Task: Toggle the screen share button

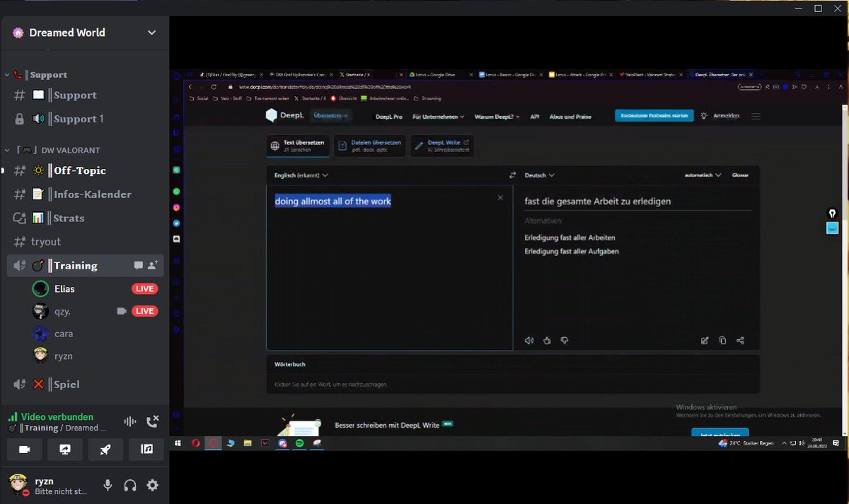Action: pyautogui.click(x=65, y=450)
